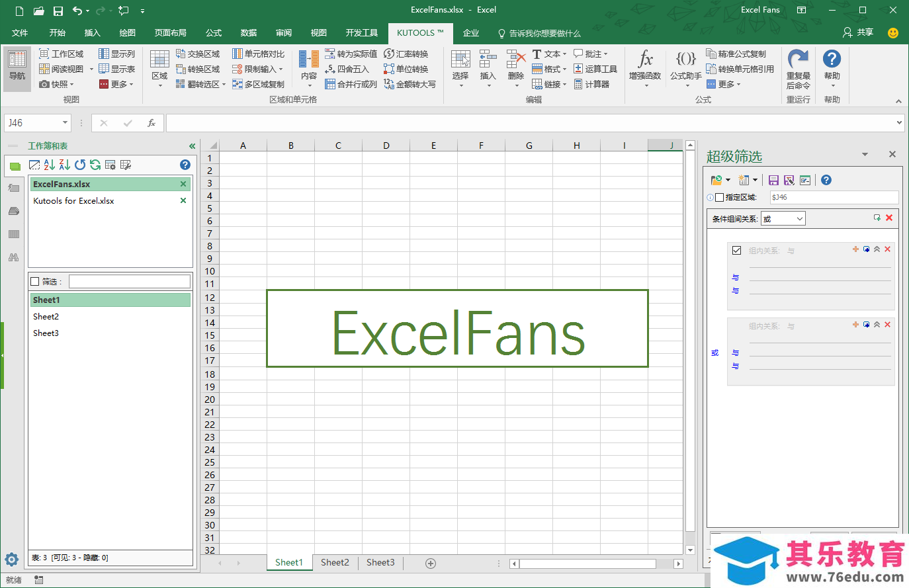Click the 多区域复制 copy ranges tool

pyautogui.click(x=258, y=84)
